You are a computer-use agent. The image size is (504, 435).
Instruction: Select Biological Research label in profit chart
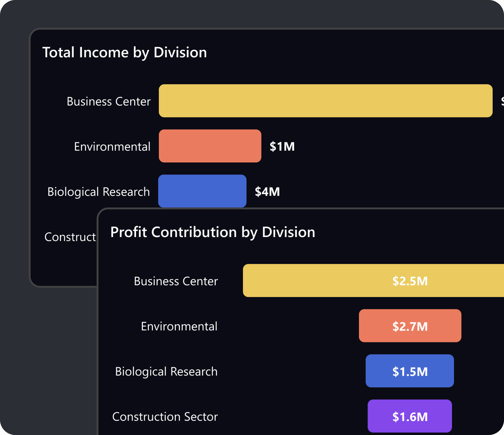166,371
